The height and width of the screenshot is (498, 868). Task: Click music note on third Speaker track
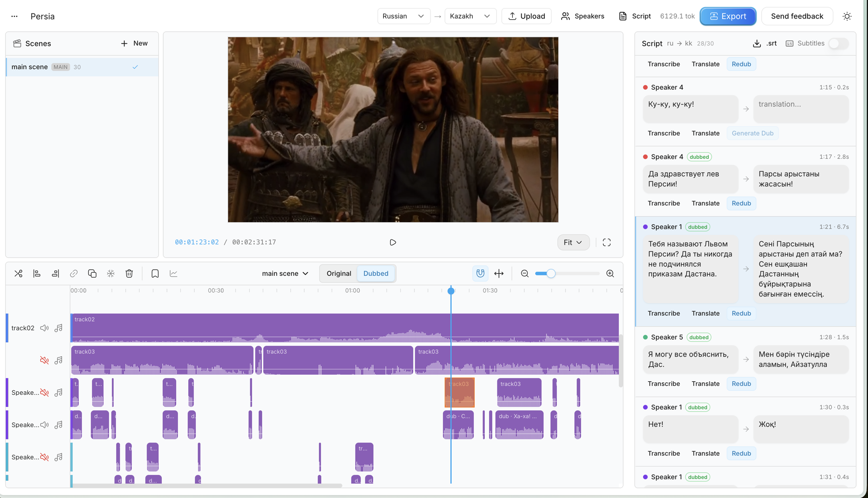[59, 457]
